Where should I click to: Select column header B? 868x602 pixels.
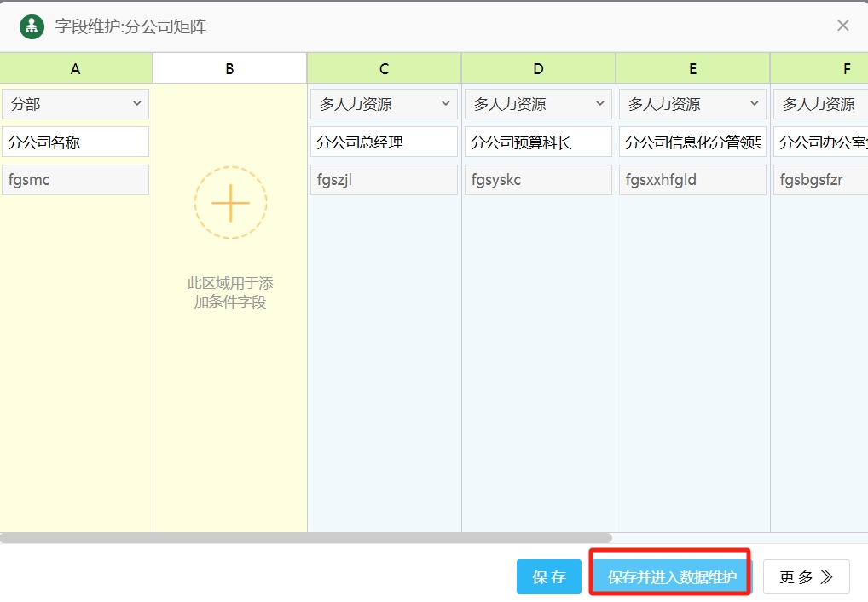tap(229, 69)
